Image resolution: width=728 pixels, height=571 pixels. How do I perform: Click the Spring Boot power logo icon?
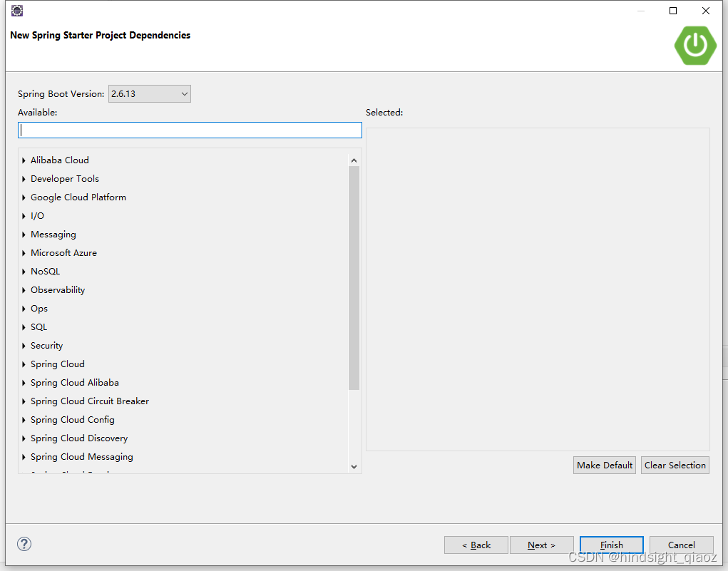tap(695, 46)
